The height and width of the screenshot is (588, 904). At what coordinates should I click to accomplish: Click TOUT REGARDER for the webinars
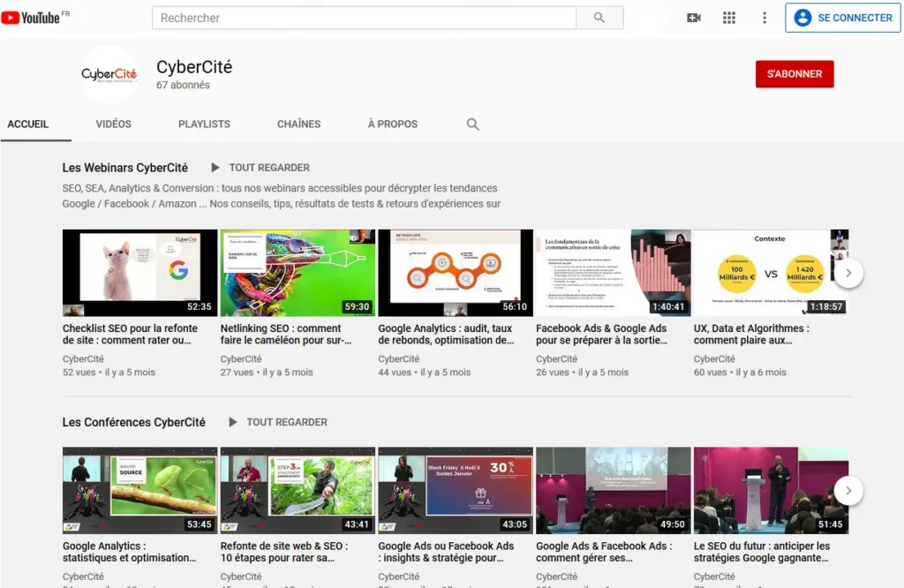[x=269, y=168]
